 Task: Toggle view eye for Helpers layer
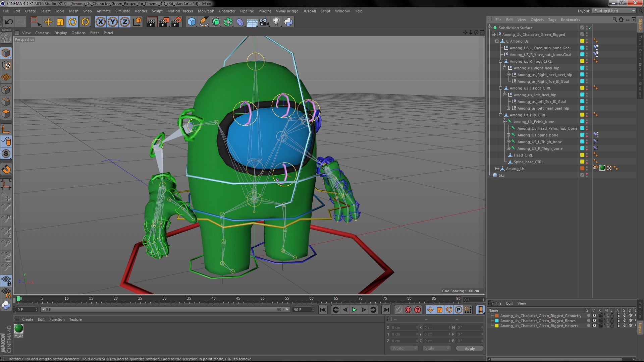594,326
